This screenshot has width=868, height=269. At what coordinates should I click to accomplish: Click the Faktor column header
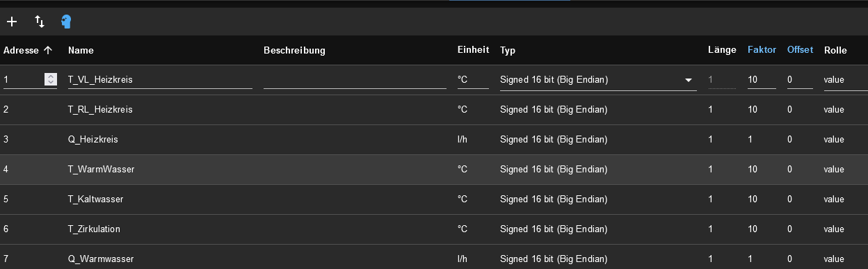(762, 50)
